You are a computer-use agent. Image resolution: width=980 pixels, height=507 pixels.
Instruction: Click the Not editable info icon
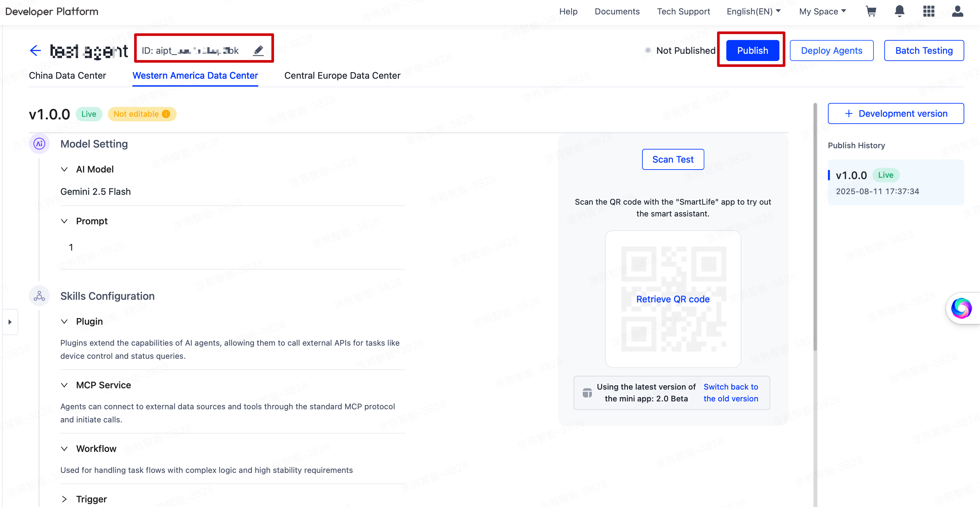click(x=166, y=114)
